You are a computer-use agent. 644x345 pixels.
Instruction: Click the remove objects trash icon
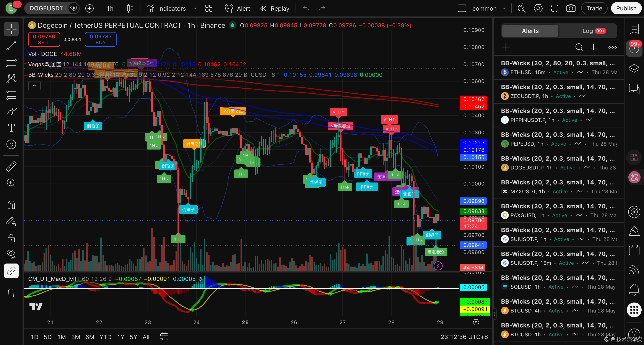[11, 293]
